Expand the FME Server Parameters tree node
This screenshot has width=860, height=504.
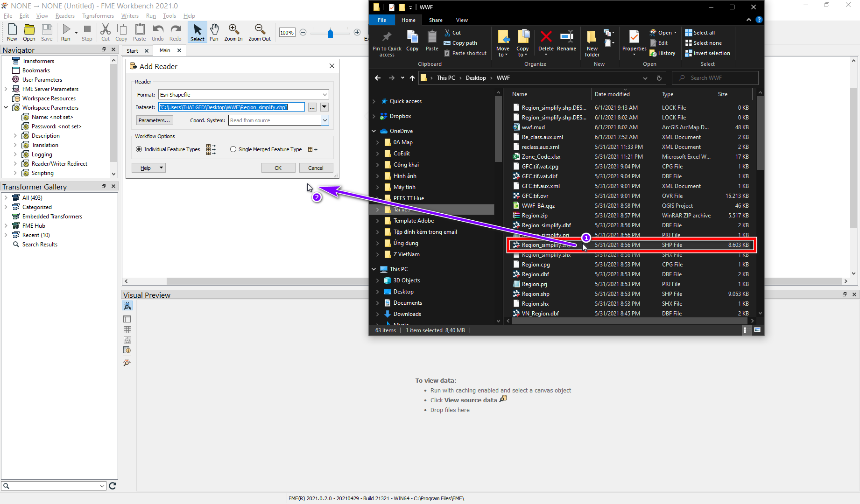click(x=6, y=89)
